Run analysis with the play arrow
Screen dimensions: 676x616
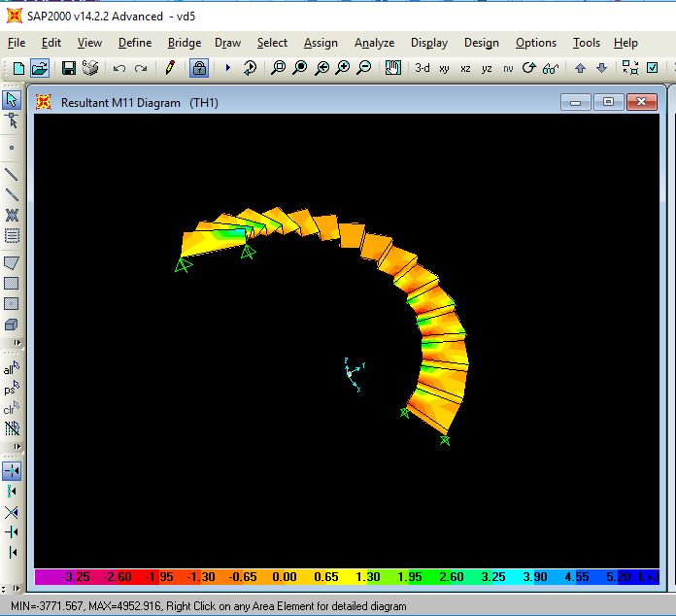(x=228, y=68)
